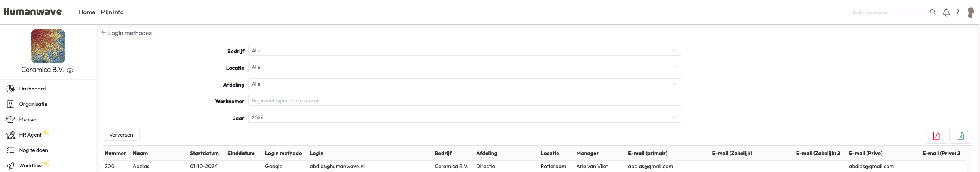Screen dimensions: 980x172
Task: Go back using the arrow beside Login methodes
Action: pyautogui.click(x=103, y=33)
